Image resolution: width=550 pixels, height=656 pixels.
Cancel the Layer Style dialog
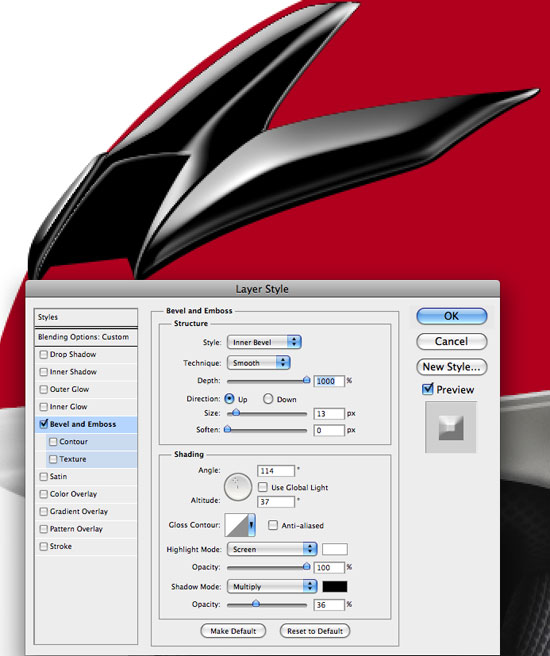[x=452, y=341]
